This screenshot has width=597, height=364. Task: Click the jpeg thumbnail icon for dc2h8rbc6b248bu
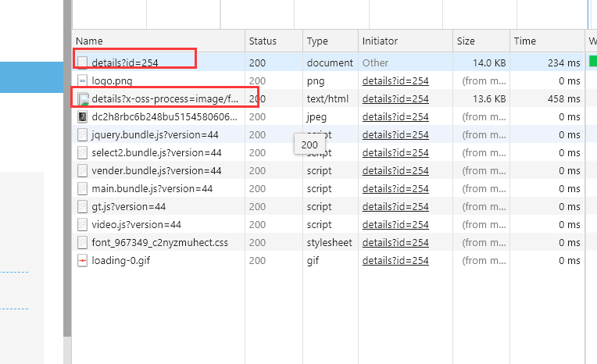pyautogui.click(x=82, y=116)
